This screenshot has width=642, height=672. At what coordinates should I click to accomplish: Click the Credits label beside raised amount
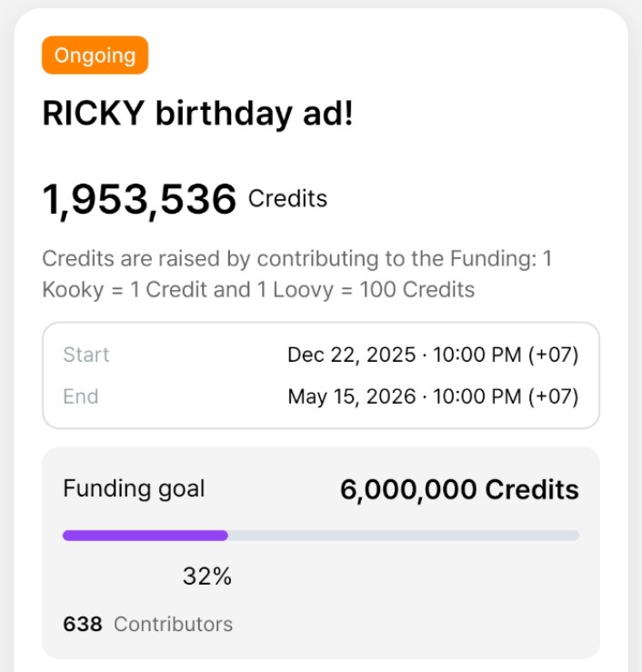(x=287, y=199)
